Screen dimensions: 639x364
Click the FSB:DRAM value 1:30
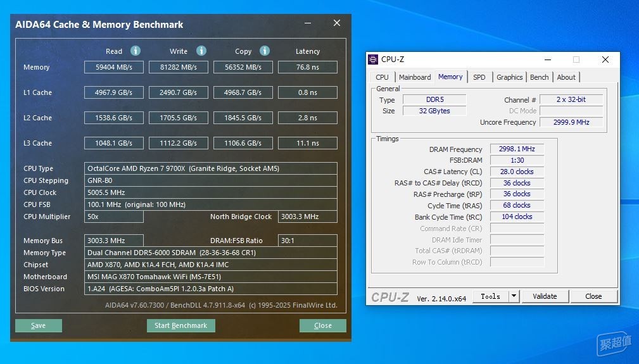(x=517, y=160)
